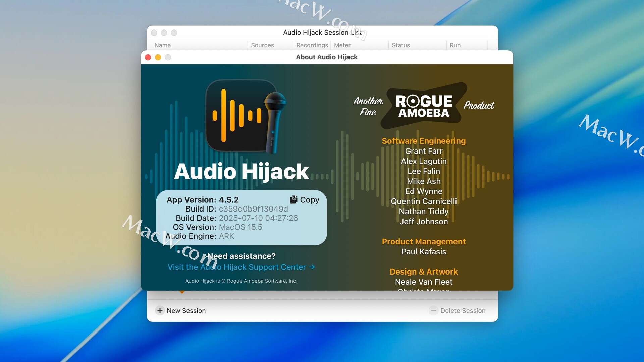Click the name Neale Van Fleet
The image size is (644, 362).
tap(424, 282)
